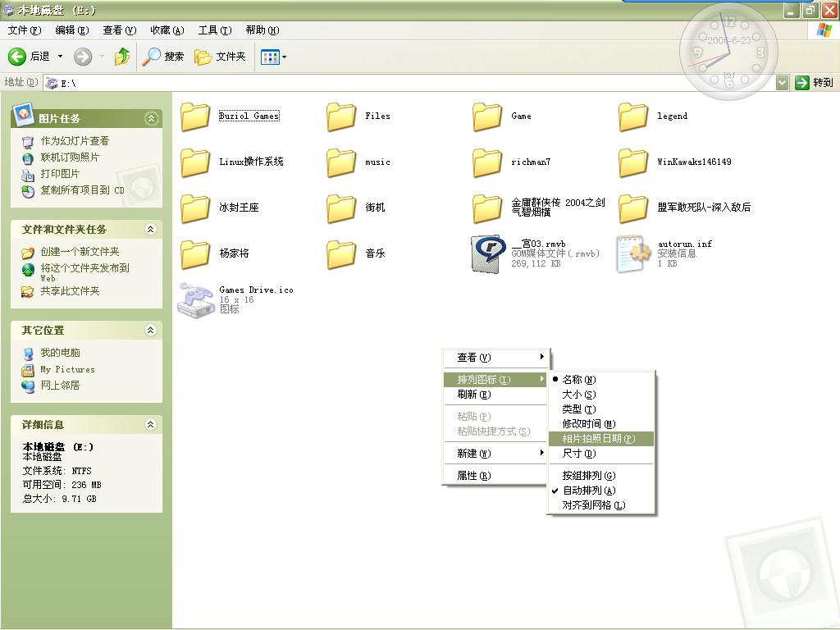This screenshot has height=630, width=840.
Task: Go up one folder level icon
Action: (x=122, y=57)
